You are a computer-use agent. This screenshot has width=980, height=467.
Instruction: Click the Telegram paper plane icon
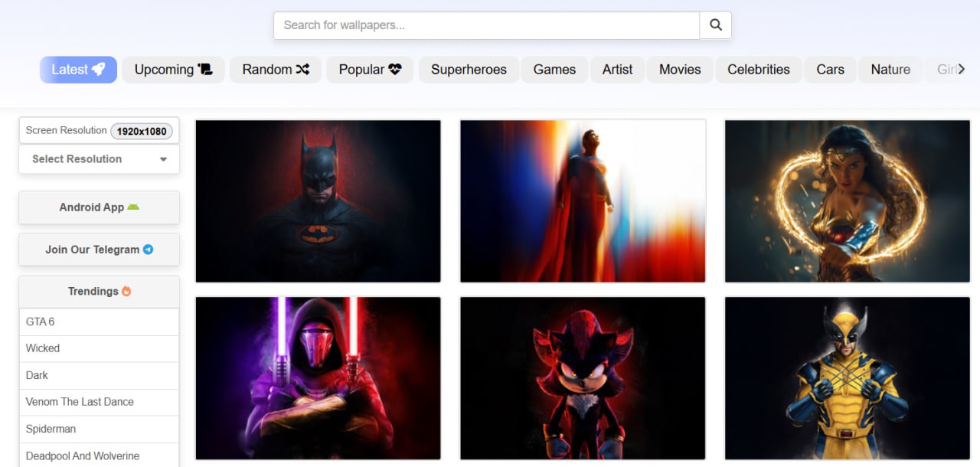coord(149,250)
